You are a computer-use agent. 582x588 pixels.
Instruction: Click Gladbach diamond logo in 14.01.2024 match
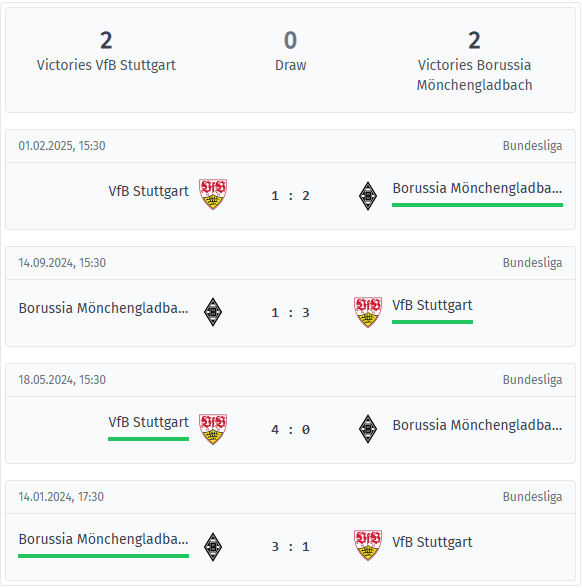213,547
